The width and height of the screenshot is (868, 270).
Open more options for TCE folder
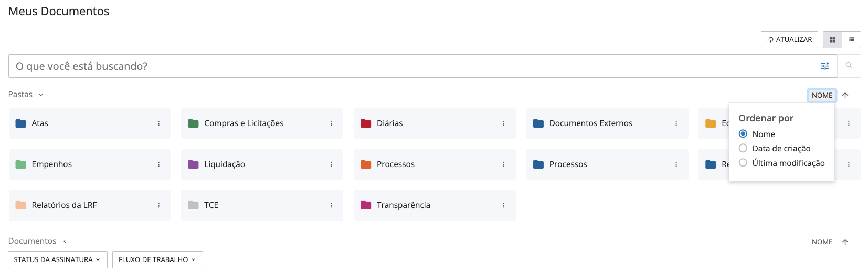tap(331, 205)
